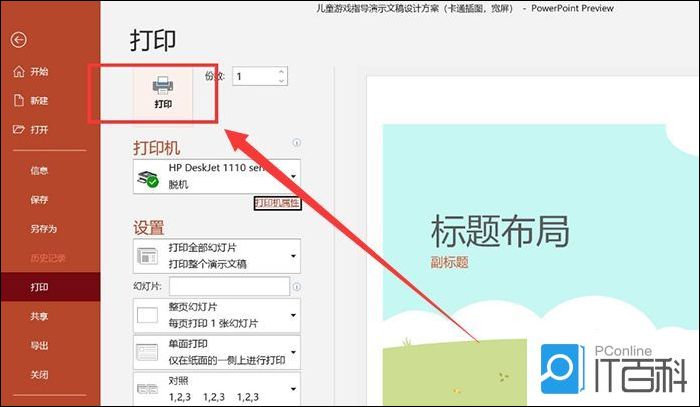
Task: Select 保存 in the sidebar menu
Action: point(39,199)
